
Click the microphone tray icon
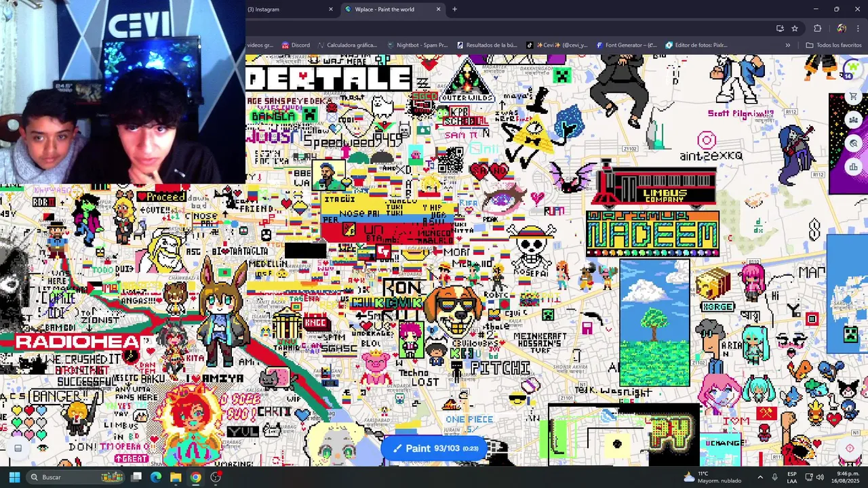pyautogui.click(x=774, y=477)
